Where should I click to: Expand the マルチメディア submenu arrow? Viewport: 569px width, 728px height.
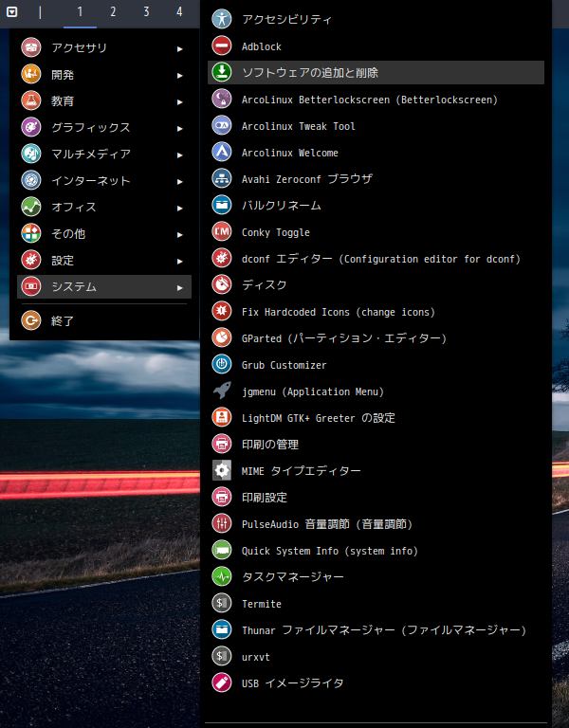(x=180, y=155)
